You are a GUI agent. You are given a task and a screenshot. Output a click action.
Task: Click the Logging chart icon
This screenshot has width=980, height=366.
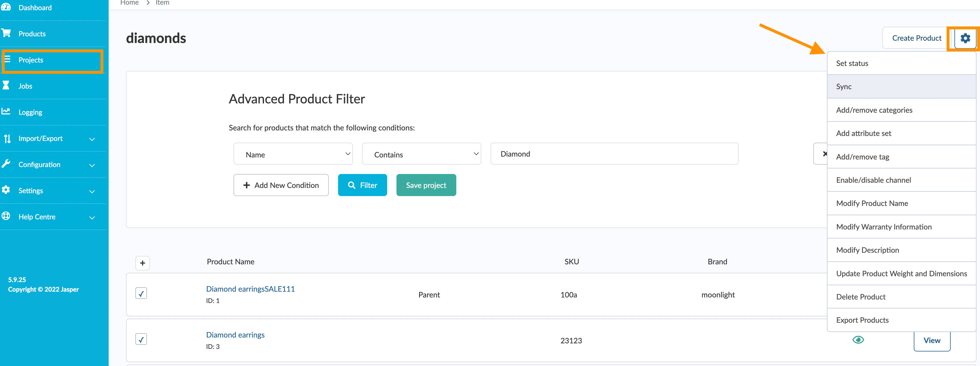point(6,111)
